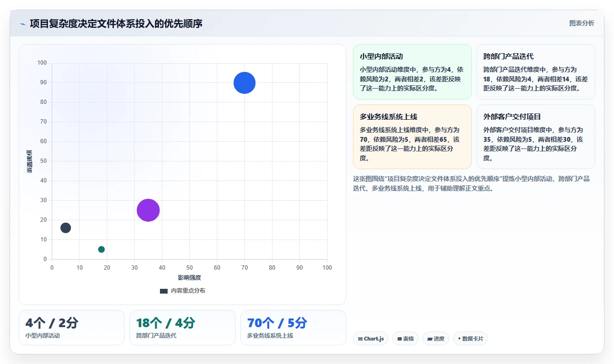614x364 pixels.
Task: Click the 进度 tag
Action: tap(436, 339)
